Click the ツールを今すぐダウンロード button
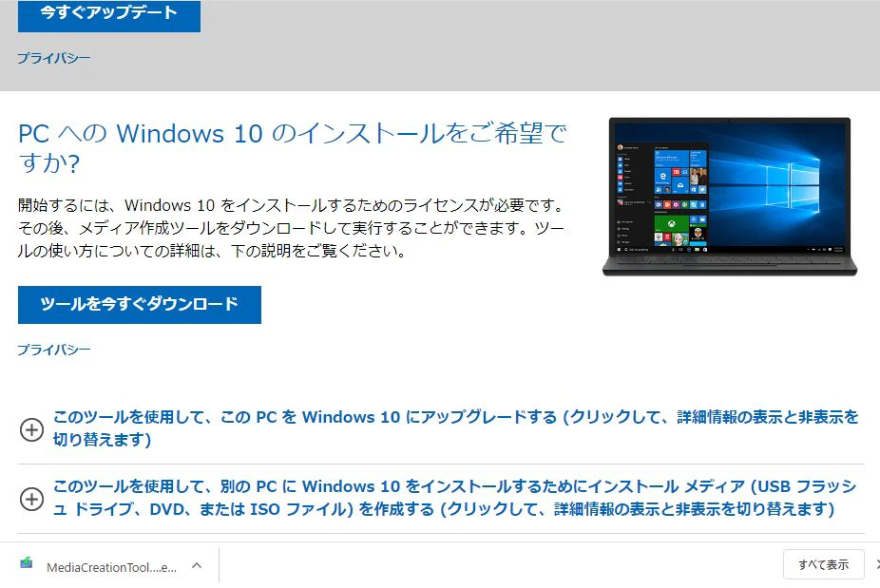 click(139, 305)
